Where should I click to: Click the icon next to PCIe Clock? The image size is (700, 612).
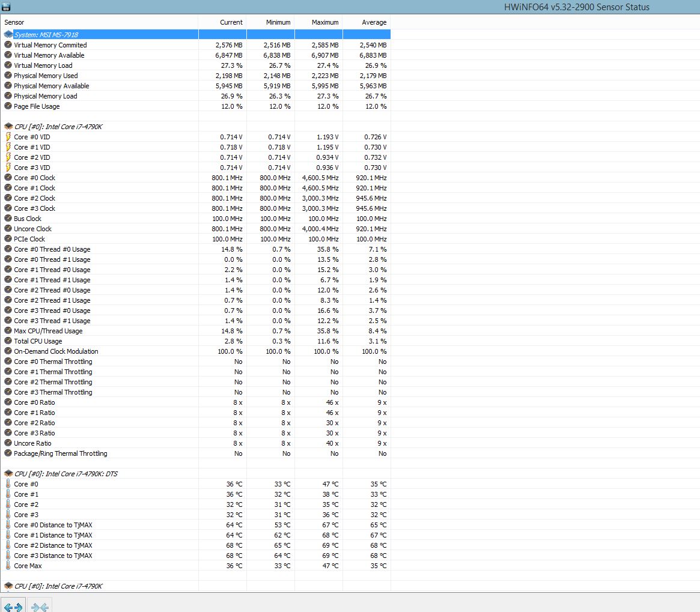[8, 239]
